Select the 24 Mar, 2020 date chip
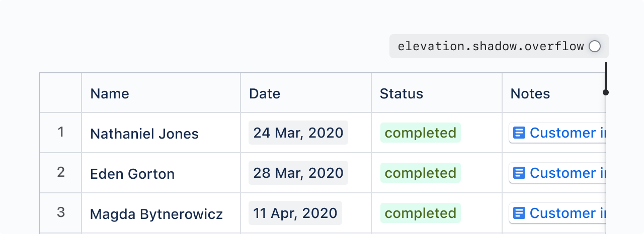The height and width of the screenshot is (234, 644). click(298, 133)
